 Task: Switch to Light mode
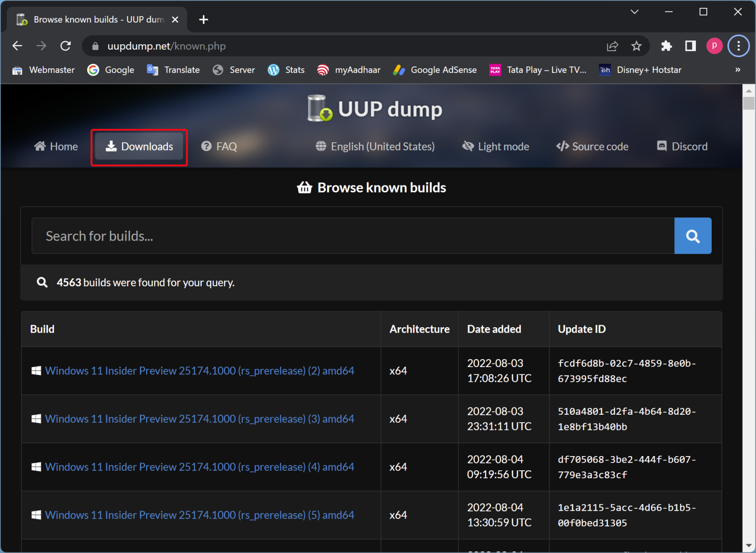coord(496,147)
